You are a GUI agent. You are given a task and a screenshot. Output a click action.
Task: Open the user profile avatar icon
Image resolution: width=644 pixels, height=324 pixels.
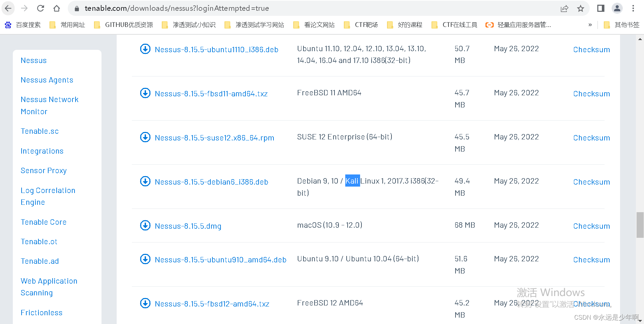click(617, 8)
